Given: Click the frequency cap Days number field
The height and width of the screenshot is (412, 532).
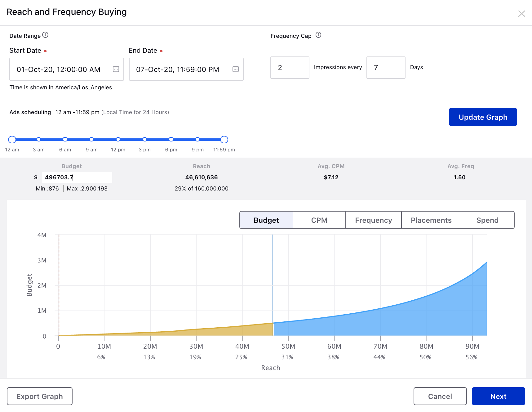Looking at the screenshot, I should click(x=386, y=68).
